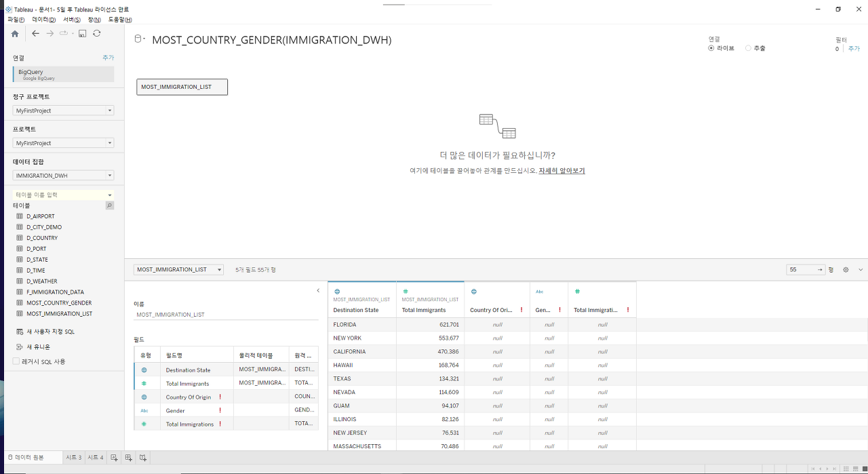Viewport: 868px width, 474px height.
Task: Open the 서버(S) menu
Action: [72, 20]
